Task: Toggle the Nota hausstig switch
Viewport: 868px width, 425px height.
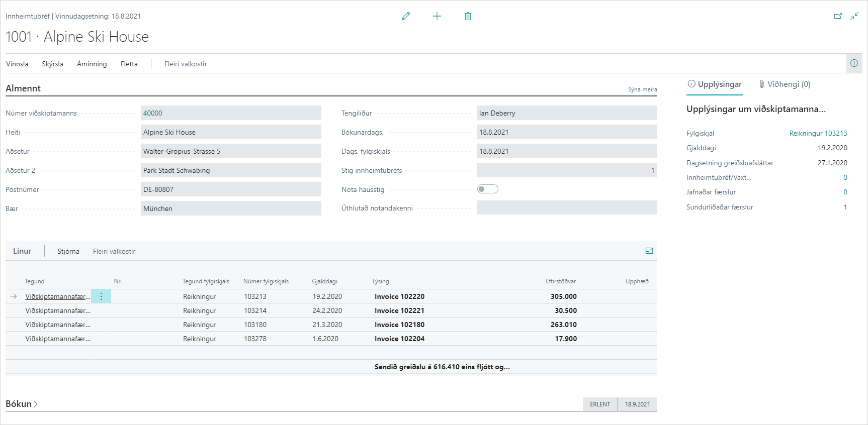Action: [x=487, y=189]
